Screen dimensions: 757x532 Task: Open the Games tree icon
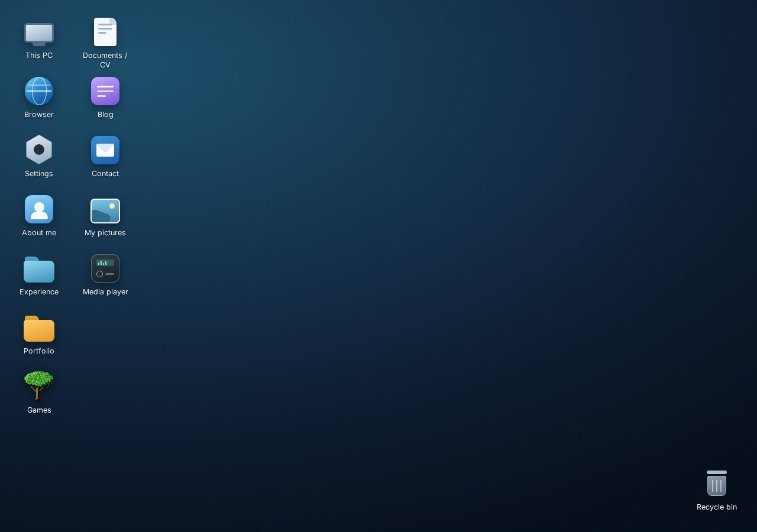pos(39,386)
